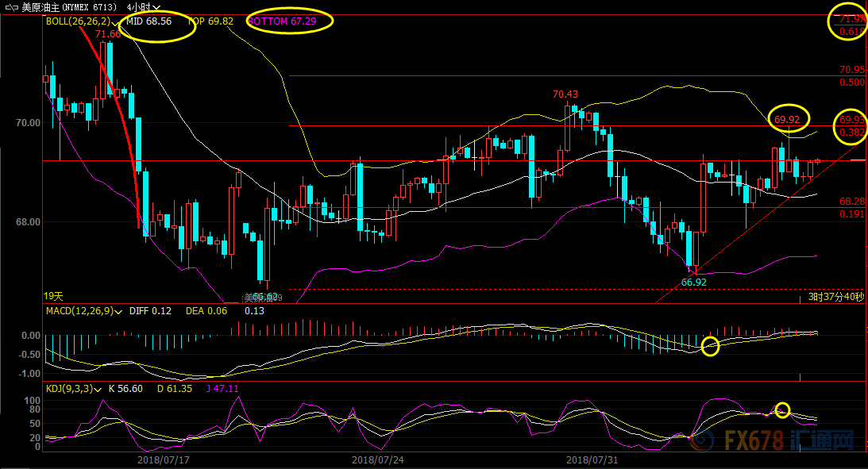Click the circled 69.92 price label
The width and height of the screenshot is (868, 469).
click(787, 120)
